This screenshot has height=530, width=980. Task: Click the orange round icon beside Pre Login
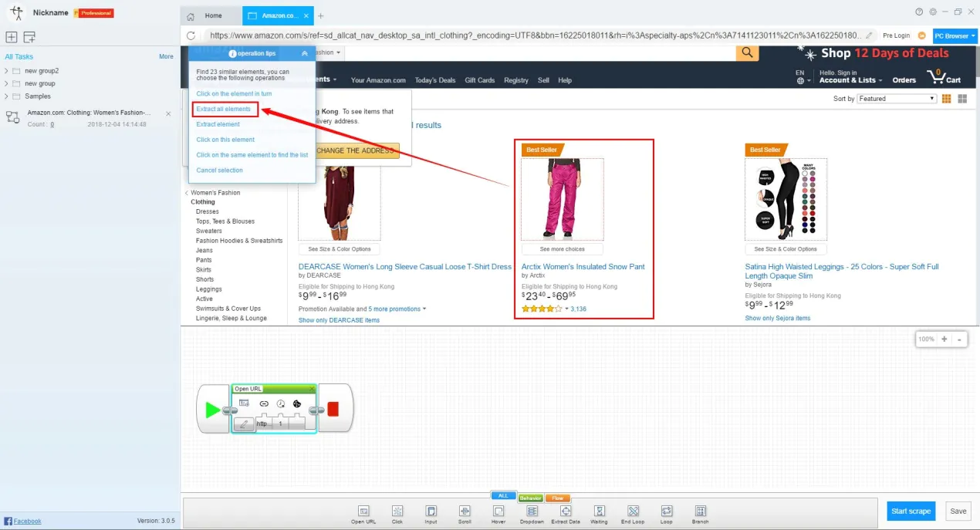(921, 35)
